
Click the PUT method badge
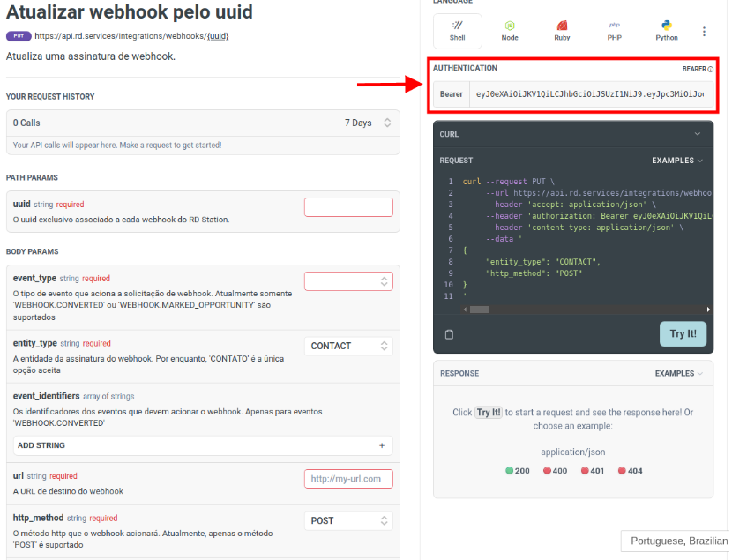(19, 36)
